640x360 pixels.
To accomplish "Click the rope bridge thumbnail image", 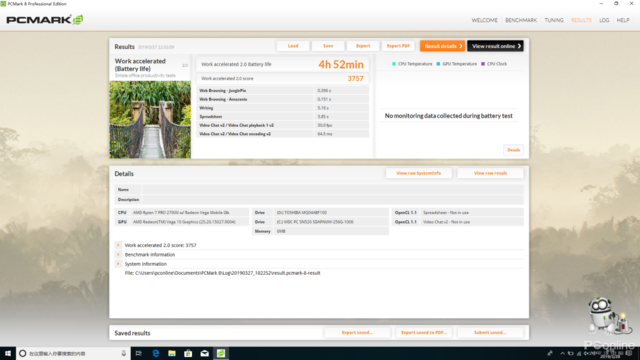I will [x=150, y=120].
